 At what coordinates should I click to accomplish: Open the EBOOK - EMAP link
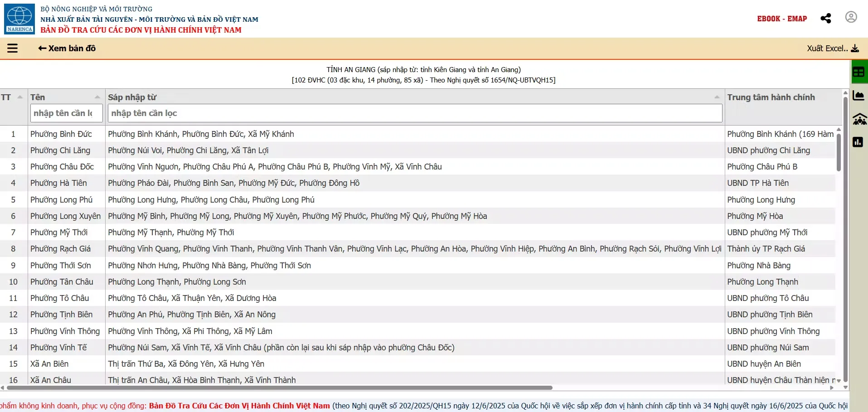782,19
